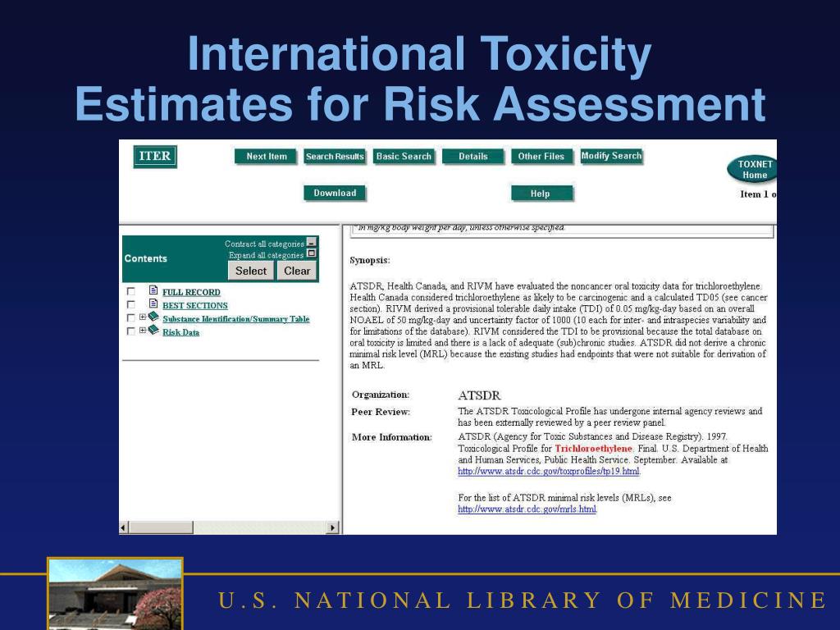Open the BEST SECTIONS link

[195, 305]
